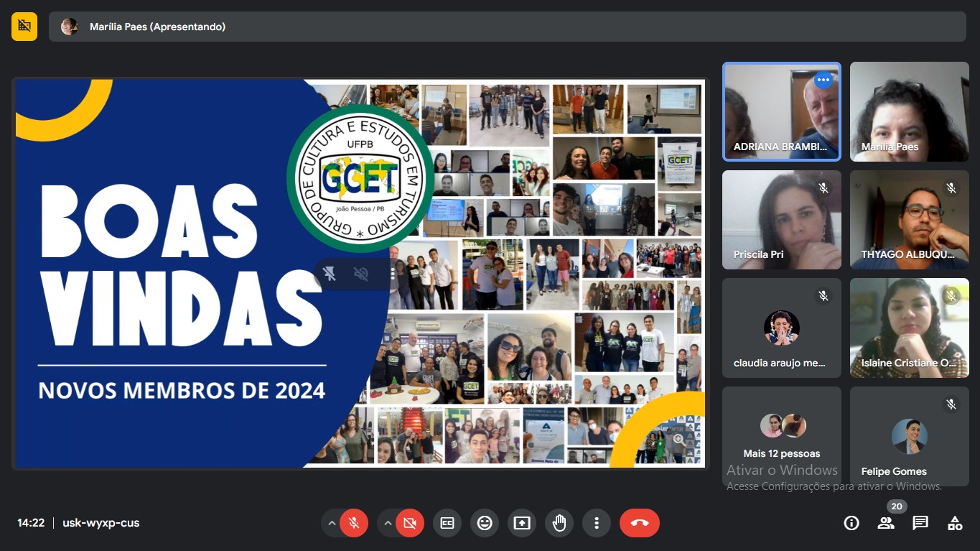The image size is (980, 551).
Task: Click the present screen button
Action: point(522,523)
